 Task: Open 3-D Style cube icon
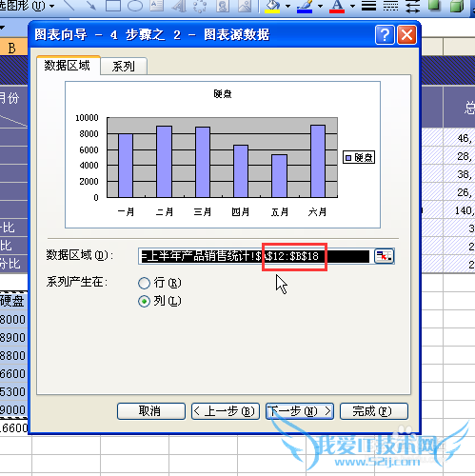[x=457, y=6]
